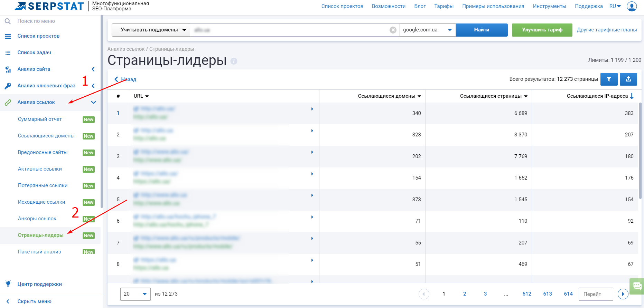Expand row 5 URL arrow
This screenshot has width=644, height=308.
click(312, 195)
